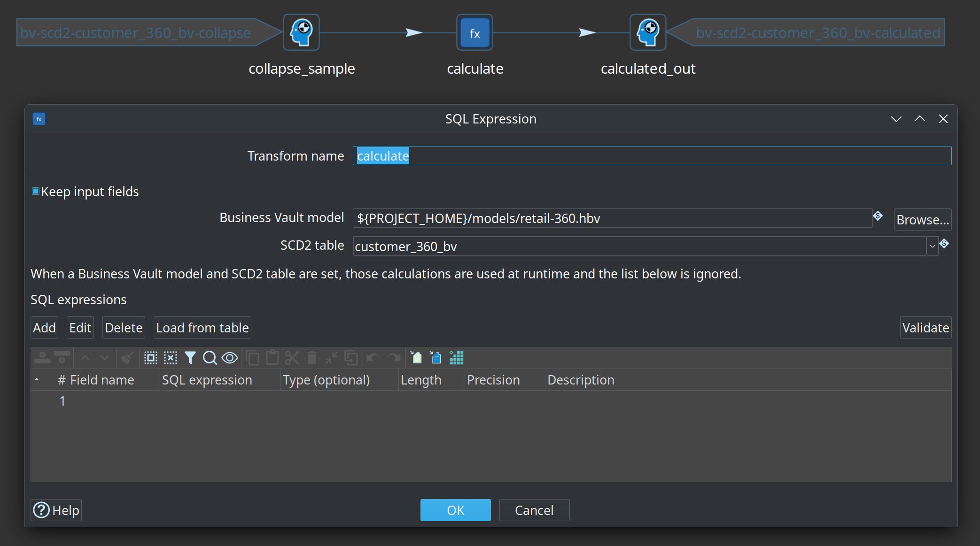Click the copy rows icon

point(253,358)
